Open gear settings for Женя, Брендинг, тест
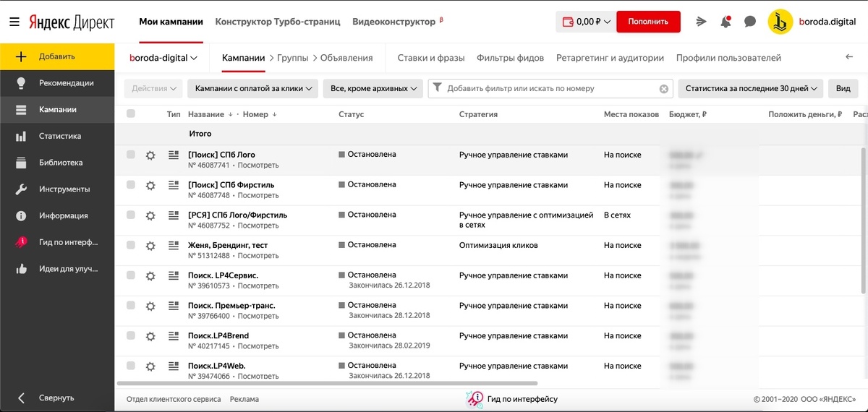The height and width of the screenshot is (412, 868). 150,246
